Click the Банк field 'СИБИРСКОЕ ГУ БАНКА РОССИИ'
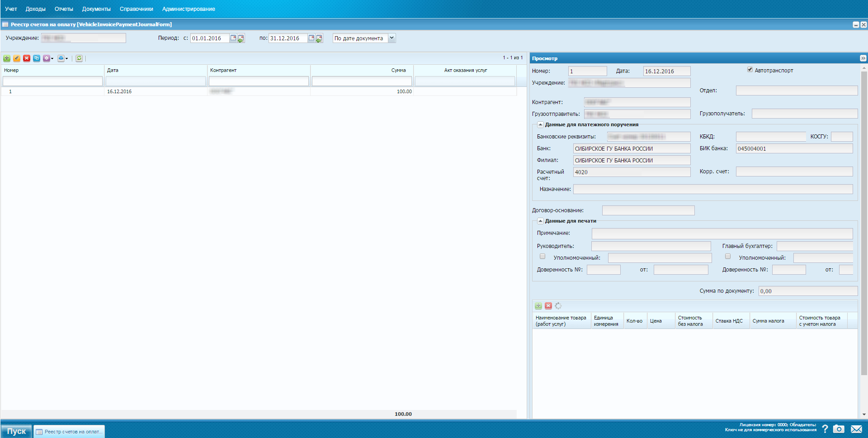Screen dimensions: 868x438 click(632, 148)
